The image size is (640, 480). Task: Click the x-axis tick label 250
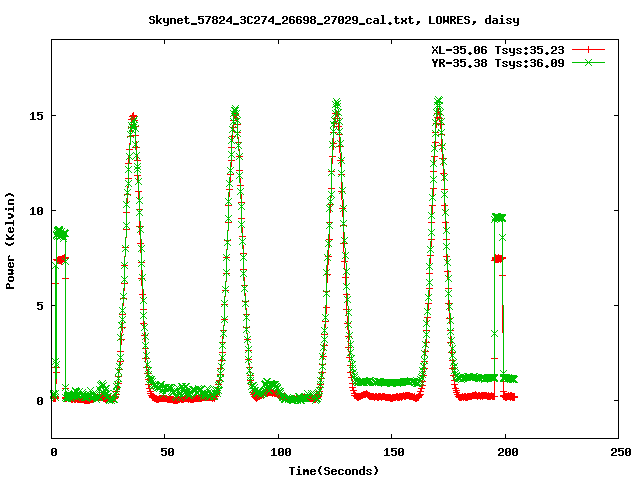[620, 452]
